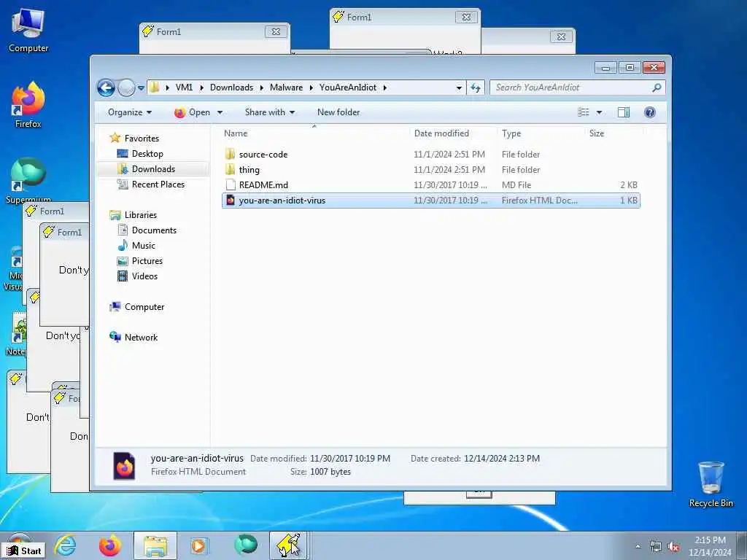Expand the address bar history dropdown

click(459, 87)
